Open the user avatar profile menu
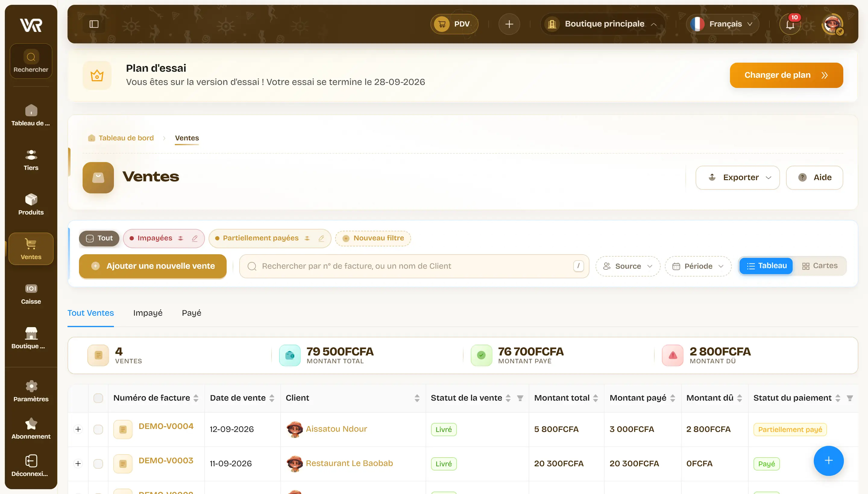The width and height of the screenshot is (868, 494). pos(832,24)
